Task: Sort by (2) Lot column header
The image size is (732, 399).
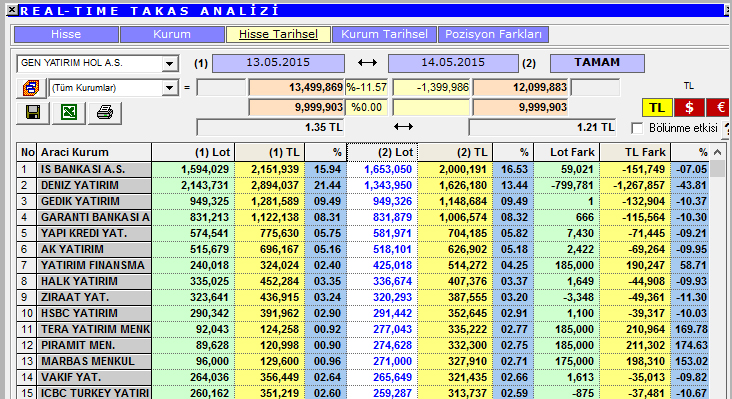Action: click(x=382, y=152)
